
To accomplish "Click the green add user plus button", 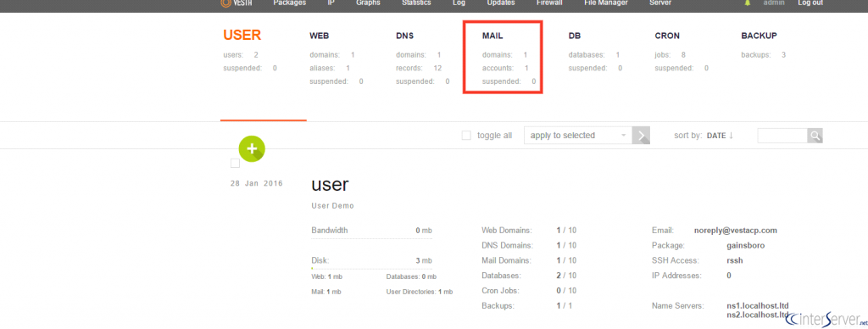I will [252, 148].
